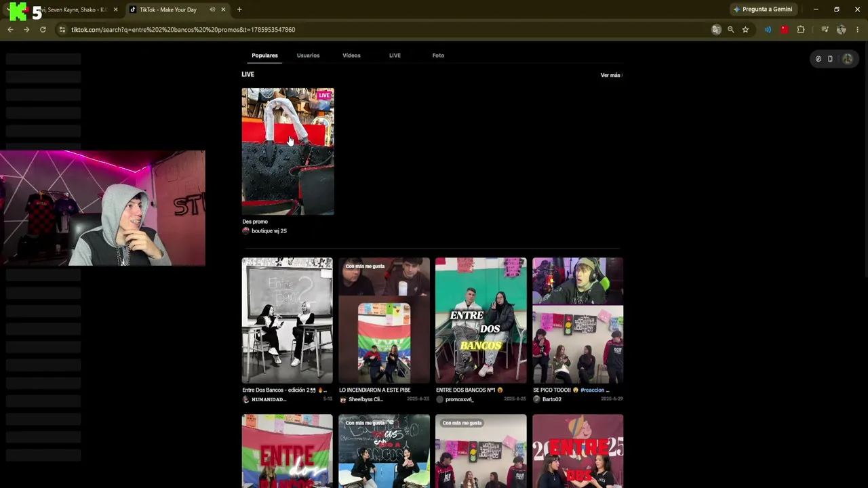Select the Usuarios search tab
The image size is (868, 488).
click(x=308, y=56)
